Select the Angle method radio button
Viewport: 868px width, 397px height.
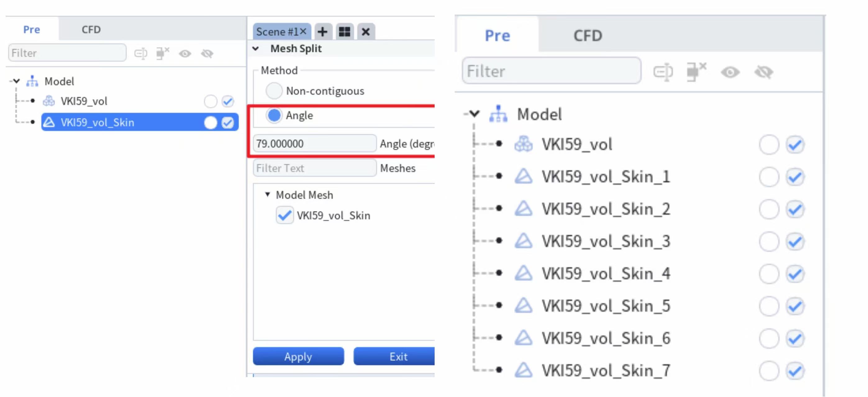274,115
